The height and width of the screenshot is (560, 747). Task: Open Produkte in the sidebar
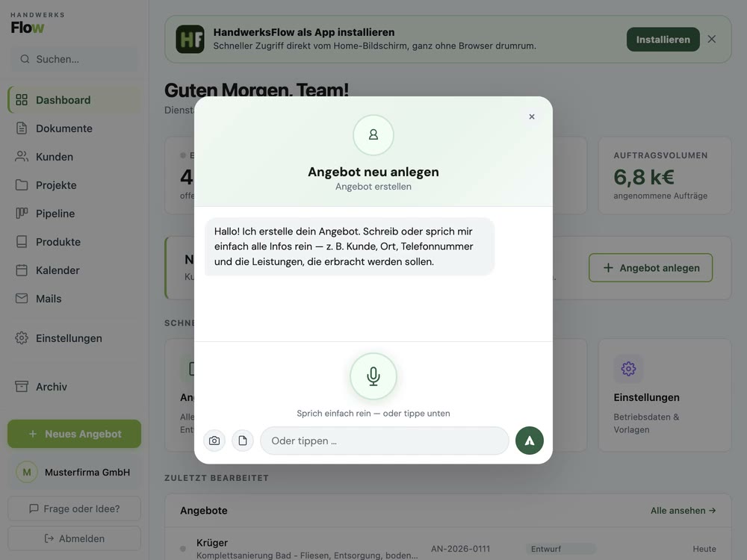click(x=74, y=242)
